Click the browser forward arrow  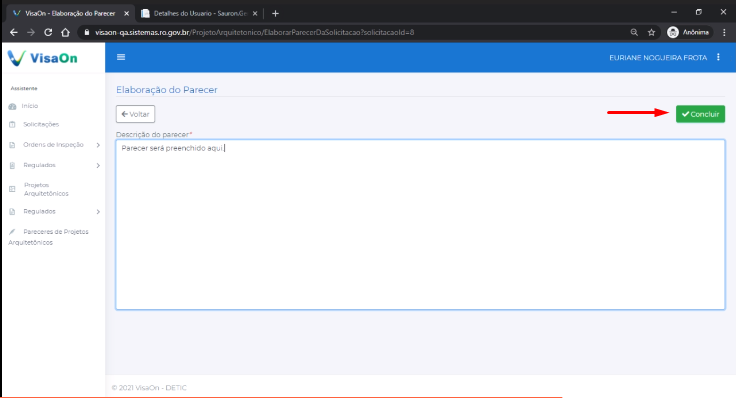point(31,32)
